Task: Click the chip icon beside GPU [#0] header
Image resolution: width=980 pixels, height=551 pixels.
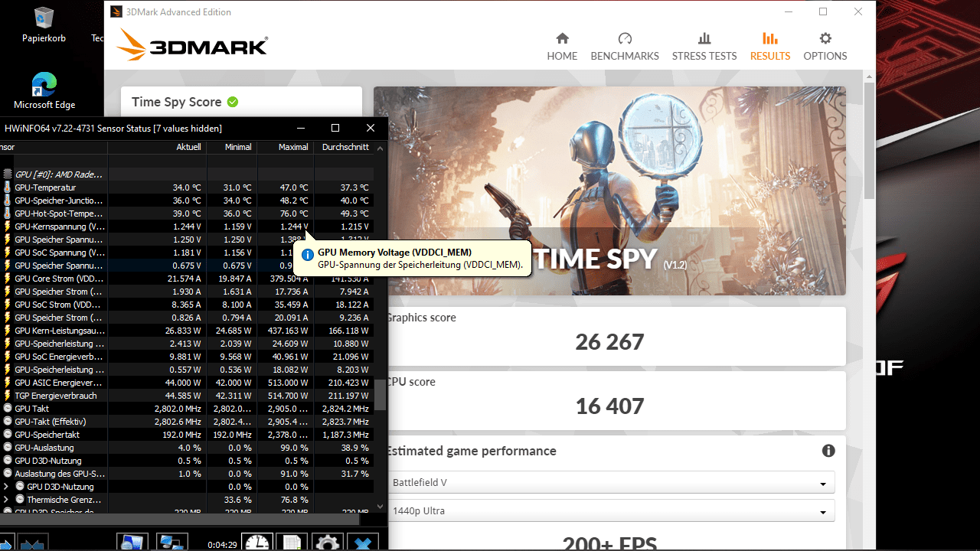Action: coord(8,174)
